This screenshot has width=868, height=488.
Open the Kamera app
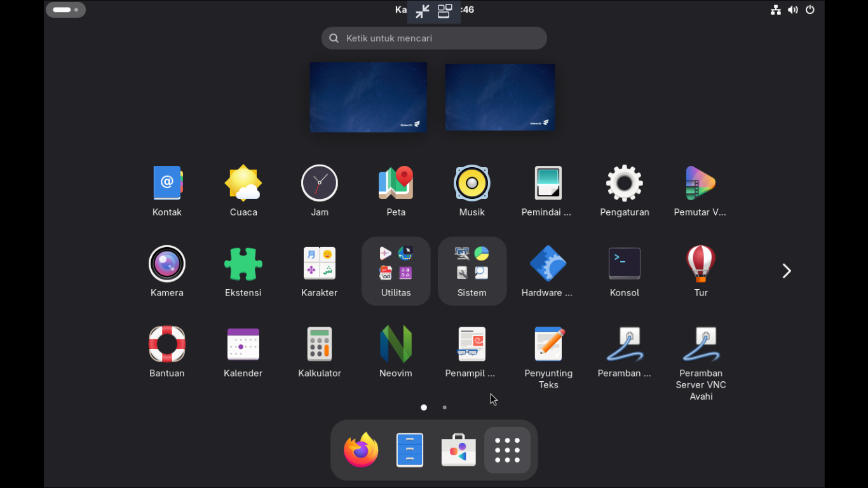point(167,271)
